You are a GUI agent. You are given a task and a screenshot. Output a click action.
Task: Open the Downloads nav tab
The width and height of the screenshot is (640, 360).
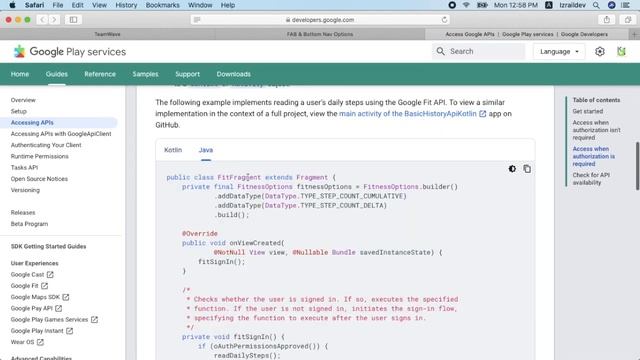click(x=233, y=74)
